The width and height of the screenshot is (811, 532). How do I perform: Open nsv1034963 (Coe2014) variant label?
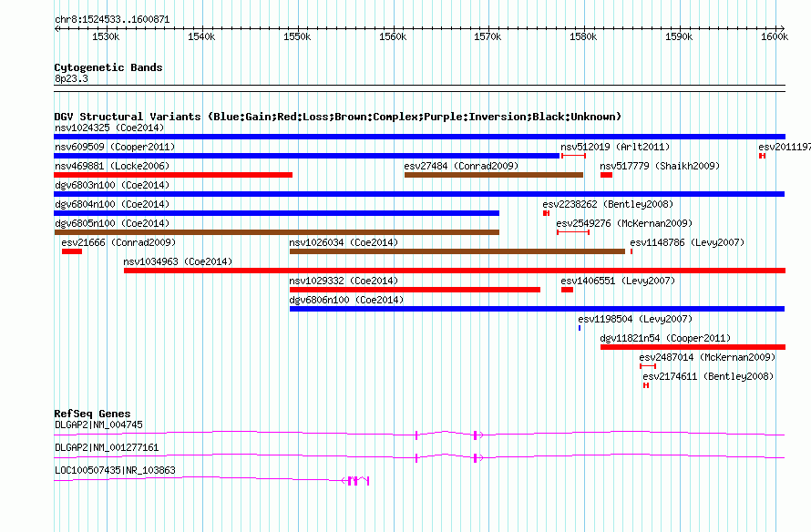178,261
